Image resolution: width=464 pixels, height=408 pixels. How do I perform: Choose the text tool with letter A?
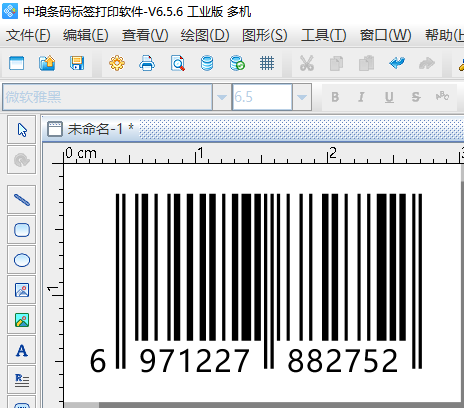click(x=22, y=350)
